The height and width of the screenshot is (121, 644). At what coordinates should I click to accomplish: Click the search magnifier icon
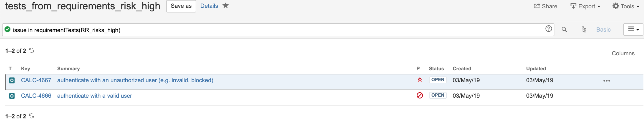pos(564,30)
